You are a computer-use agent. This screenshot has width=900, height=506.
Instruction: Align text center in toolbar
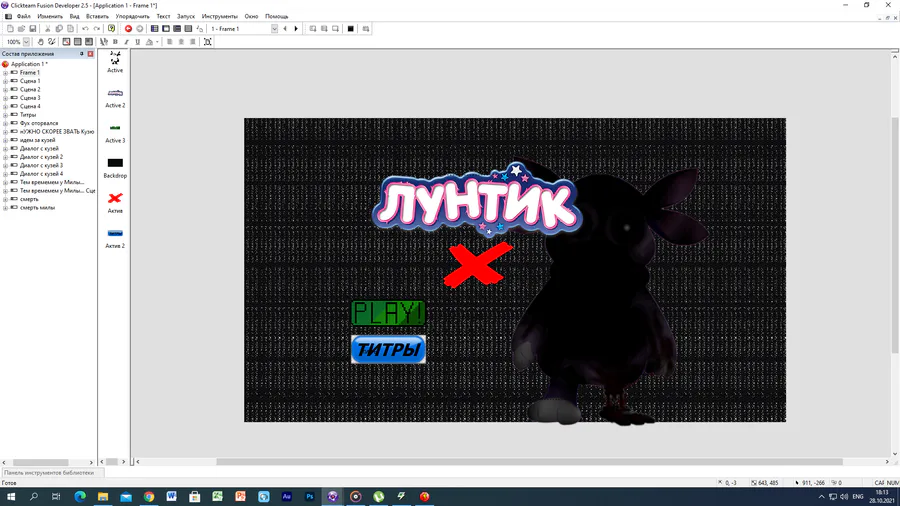tap(181, 42)
